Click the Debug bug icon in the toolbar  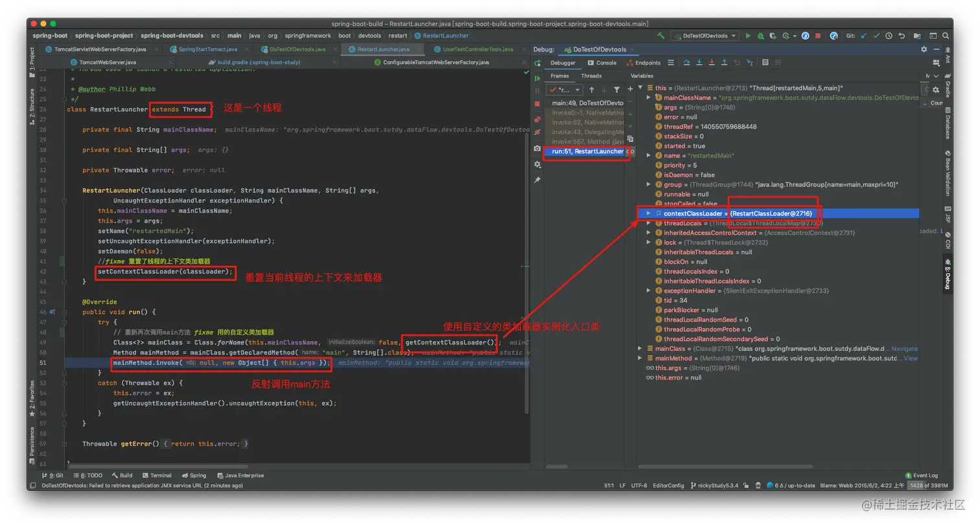(x=760, y=36)
